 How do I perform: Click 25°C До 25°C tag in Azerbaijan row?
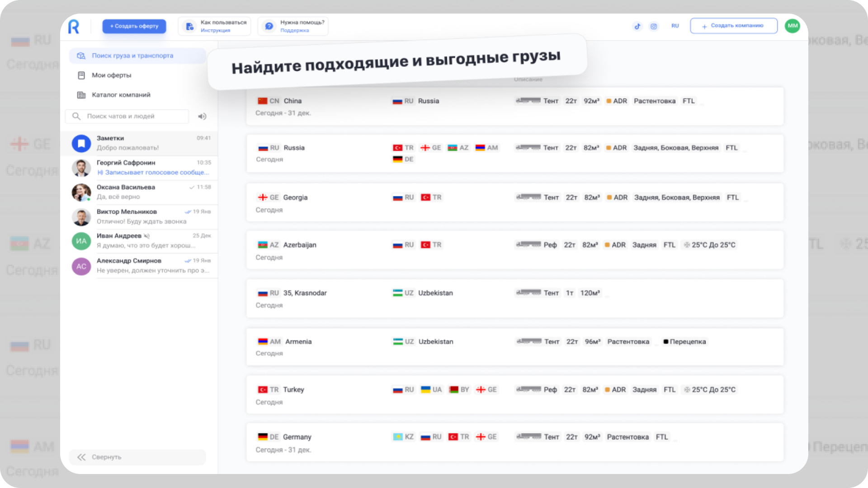pos(710,245)
